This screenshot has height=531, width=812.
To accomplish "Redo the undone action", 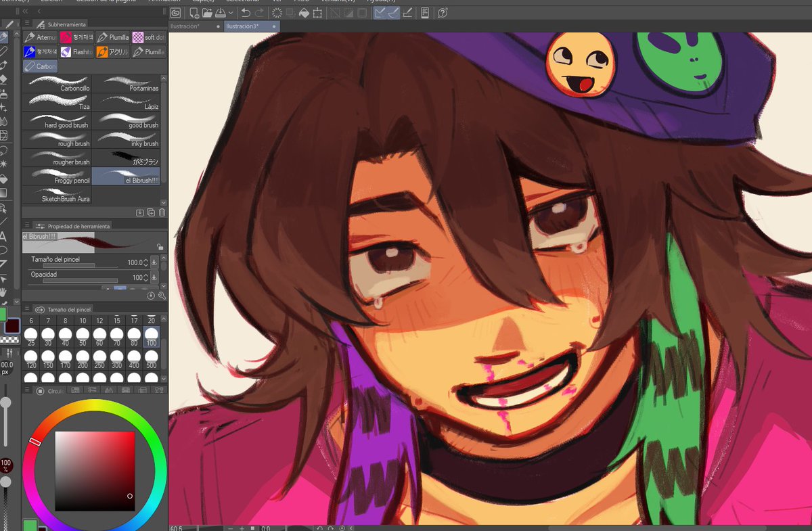I will coord(259,13).
